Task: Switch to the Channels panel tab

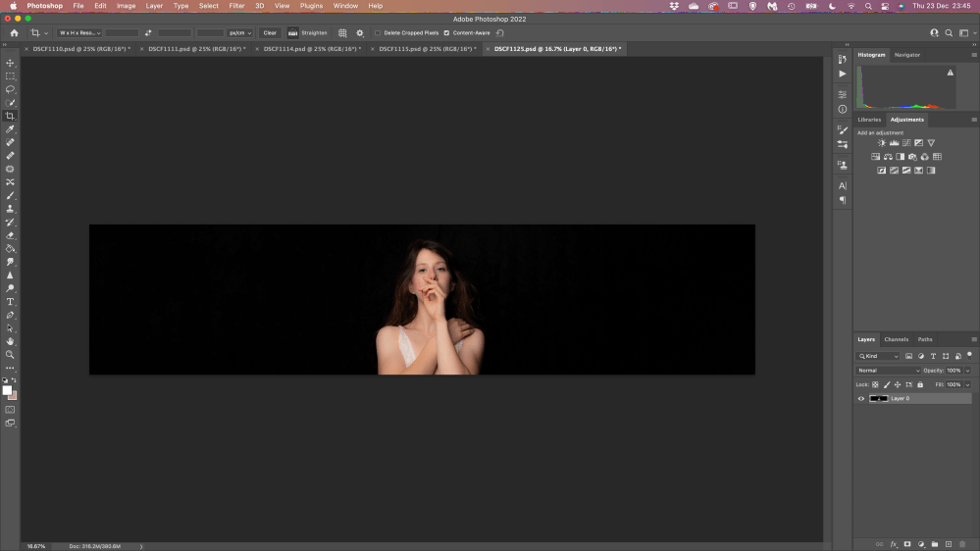Action: click(x=897, y=339)
